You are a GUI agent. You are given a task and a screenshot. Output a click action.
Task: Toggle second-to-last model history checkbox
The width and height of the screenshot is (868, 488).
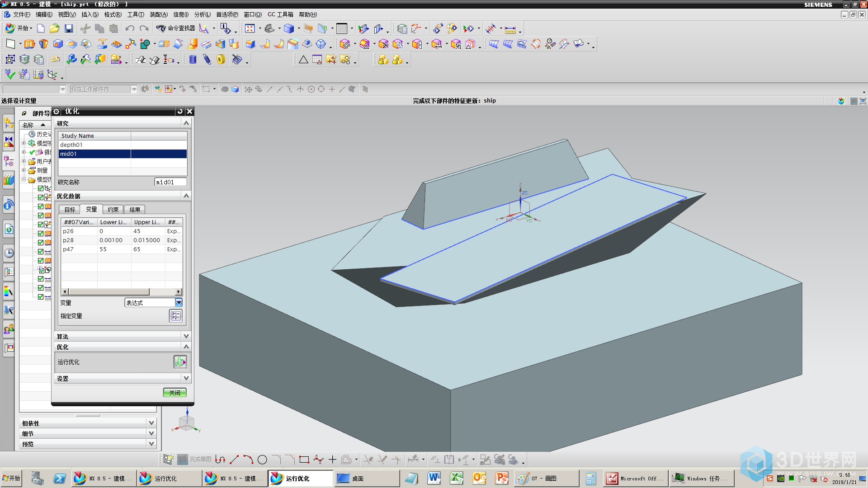(x=41, y=288)
